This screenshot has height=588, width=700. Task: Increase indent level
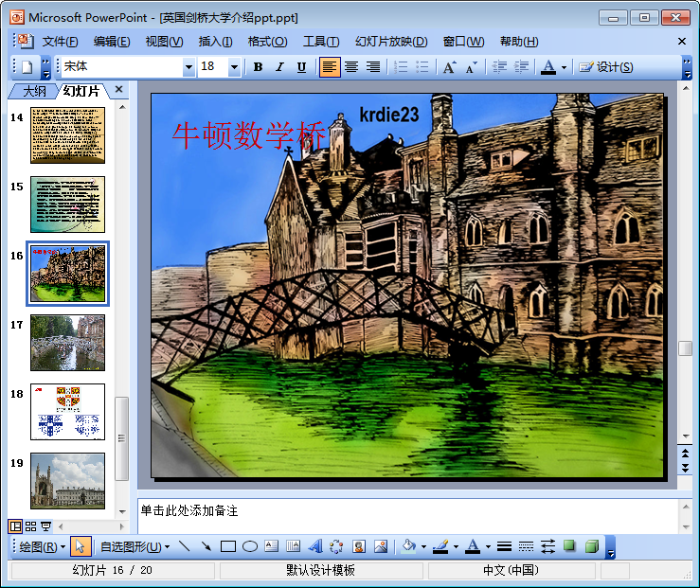coord(521,67)
